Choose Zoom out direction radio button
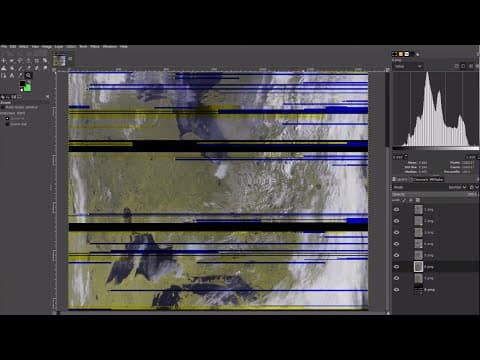Screen dimensions: 480x360 7,124
